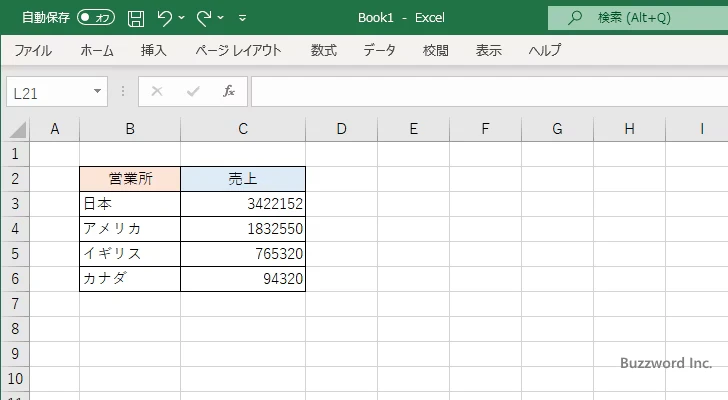Select row 6 header

[15, 279]
